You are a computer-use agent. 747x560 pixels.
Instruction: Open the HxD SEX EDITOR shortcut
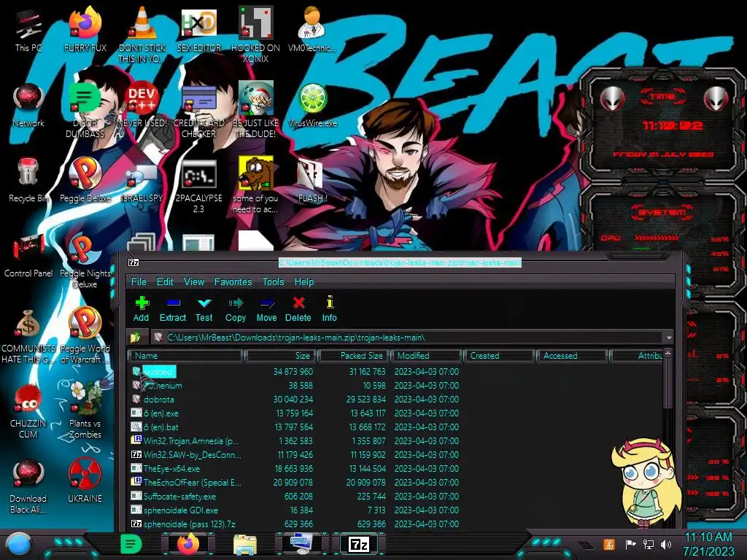[198, 29]
